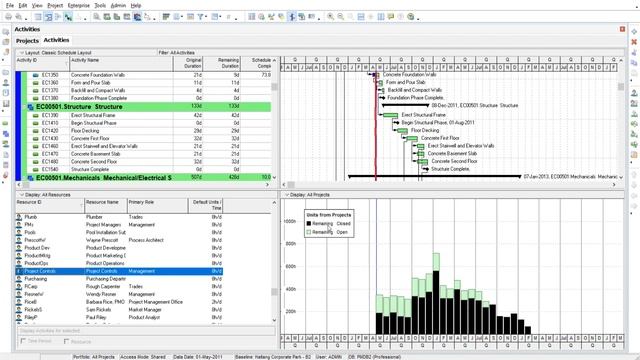The height and width of the screenshot is (360, 640).
Task: Click the resource icon beside Plumb
Action: click(x=19, y=217)
